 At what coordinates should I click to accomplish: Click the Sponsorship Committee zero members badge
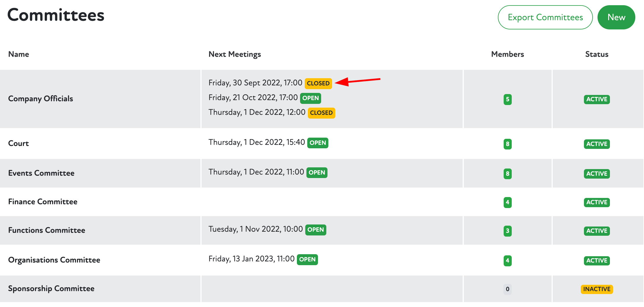click(507, 289)
